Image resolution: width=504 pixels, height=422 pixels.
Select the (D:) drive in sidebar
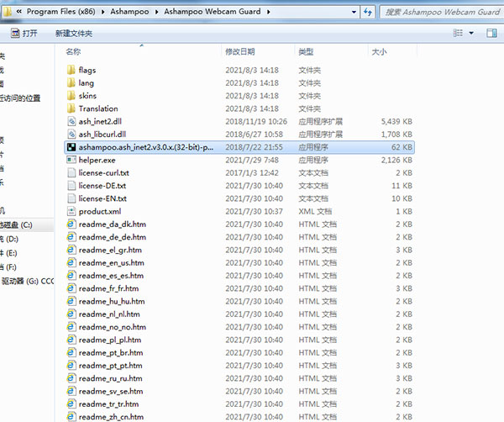[x=9, y=239]
